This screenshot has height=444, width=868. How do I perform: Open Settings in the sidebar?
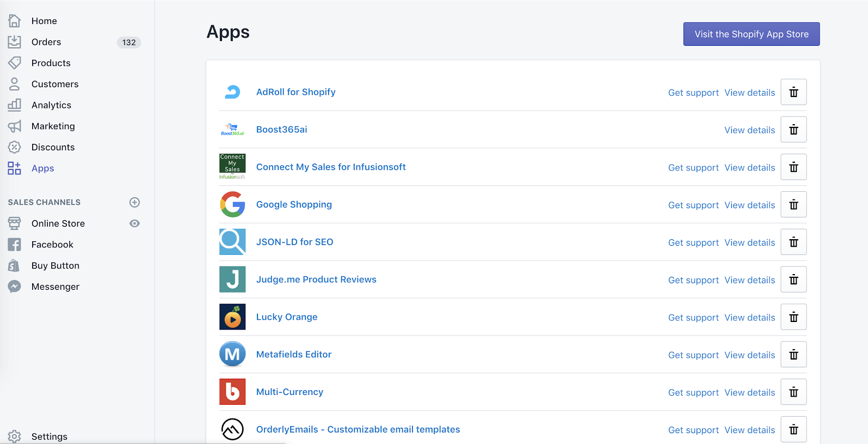[50, 436]
